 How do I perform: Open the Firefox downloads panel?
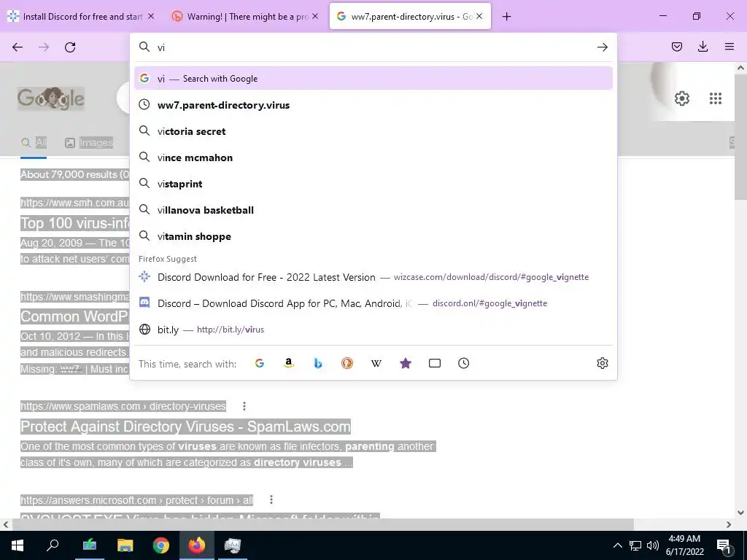[x=703, y=47]
